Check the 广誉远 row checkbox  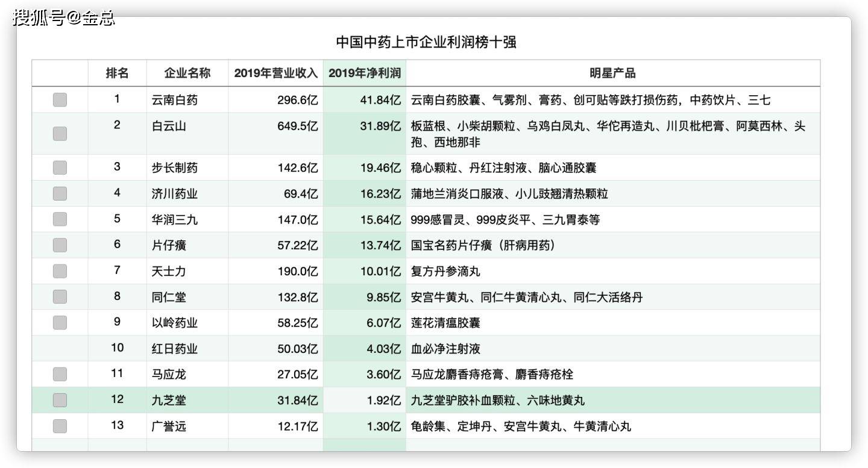pos(59,426)
